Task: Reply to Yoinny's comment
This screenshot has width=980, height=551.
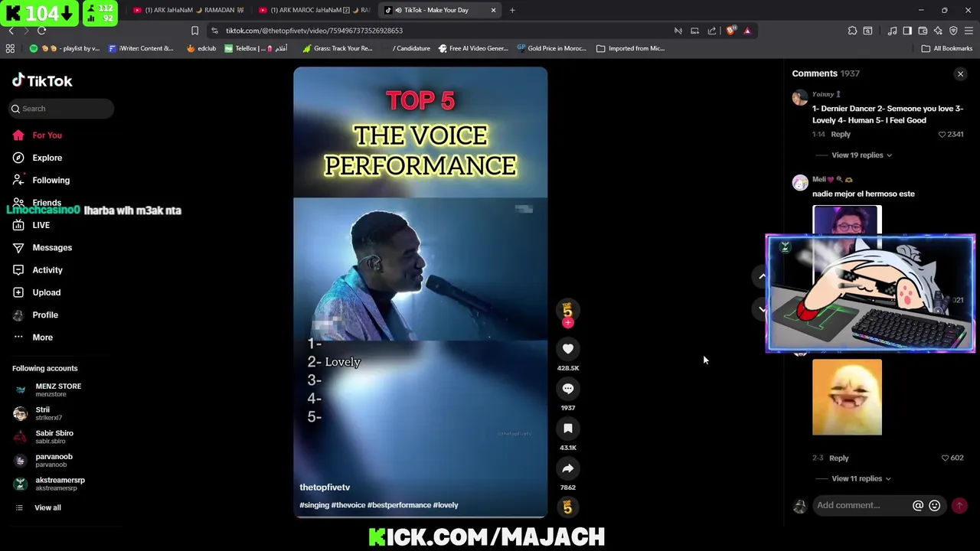Action: tap(841, 135)
